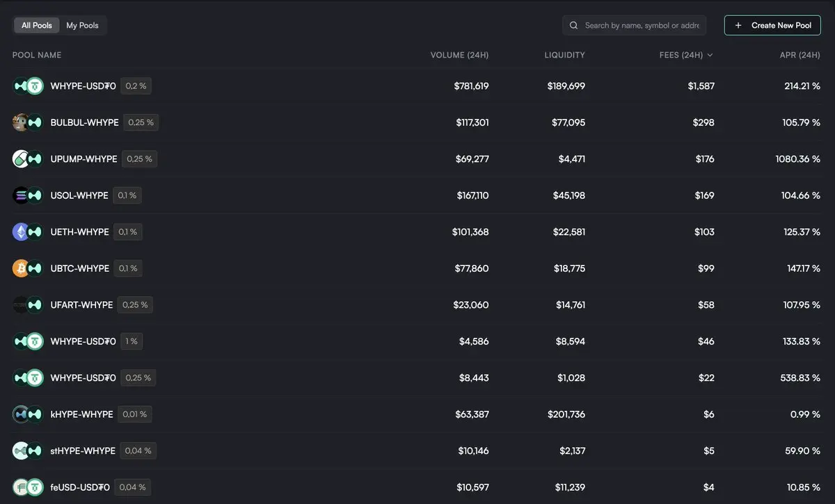Sort by the Liquidity column header
This screenshot has height=504, width=835.
pyautogui.click(x=564, y=55)
